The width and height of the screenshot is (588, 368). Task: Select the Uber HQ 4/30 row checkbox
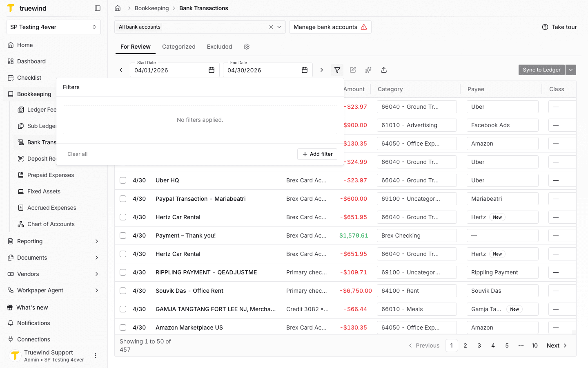(x=123, y=180)
